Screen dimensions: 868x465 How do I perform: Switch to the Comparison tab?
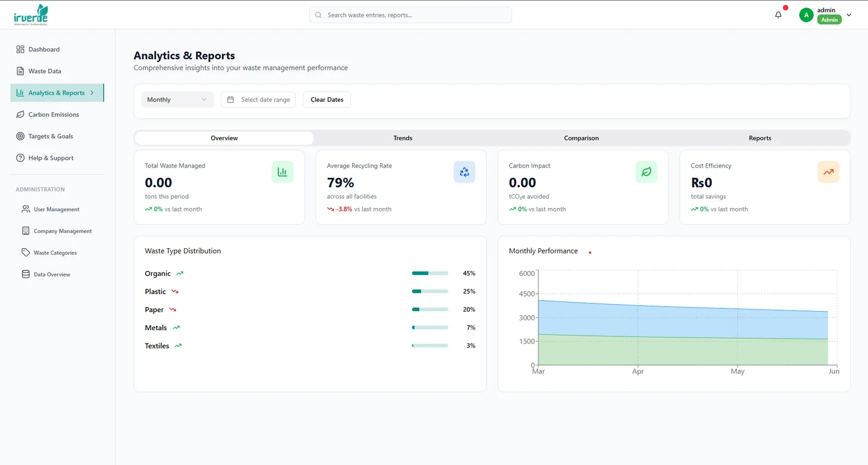[x=581, y=138]
